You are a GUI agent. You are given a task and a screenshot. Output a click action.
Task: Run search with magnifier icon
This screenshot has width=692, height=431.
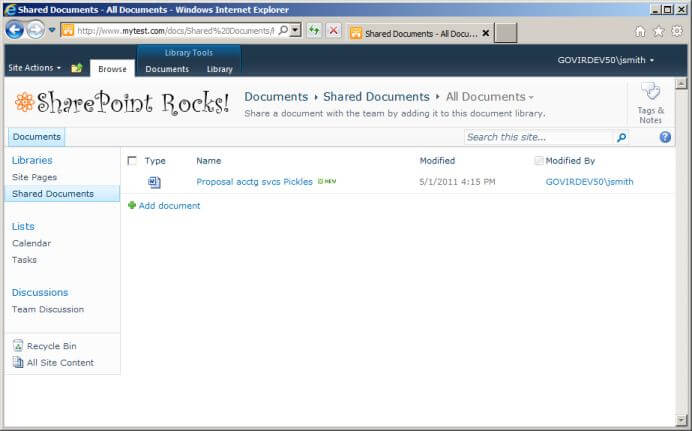pos(621,137)
